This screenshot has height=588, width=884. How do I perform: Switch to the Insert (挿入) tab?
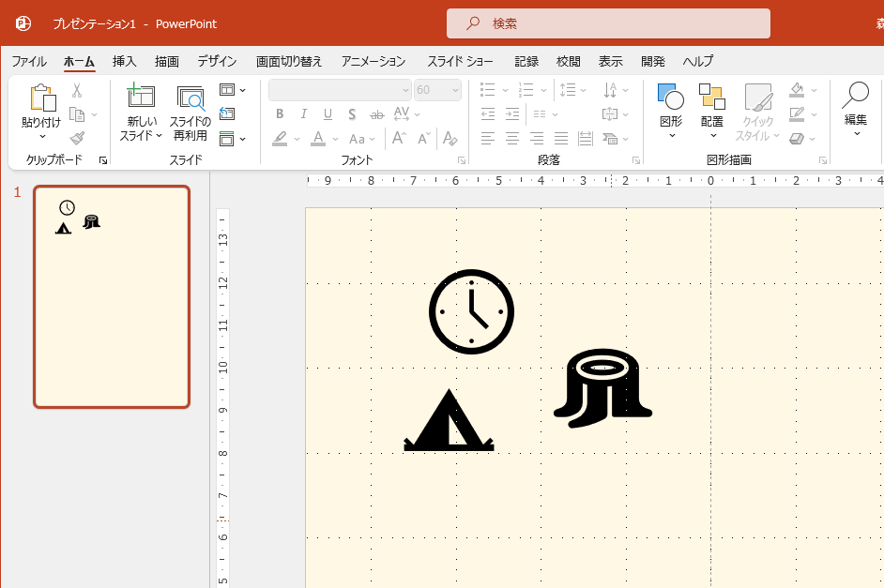(124, 61)
